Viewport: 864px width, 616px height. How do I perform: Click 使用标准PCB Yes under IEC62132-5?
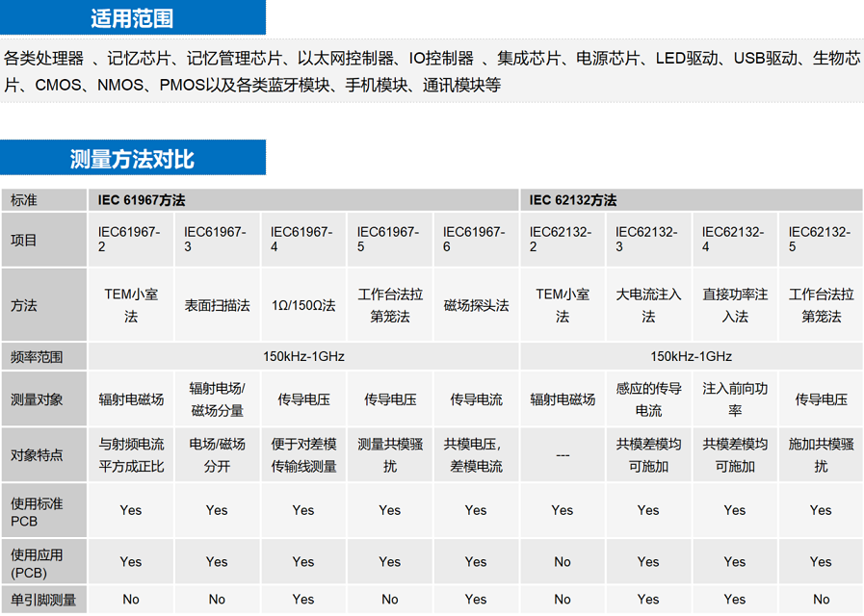821,511
